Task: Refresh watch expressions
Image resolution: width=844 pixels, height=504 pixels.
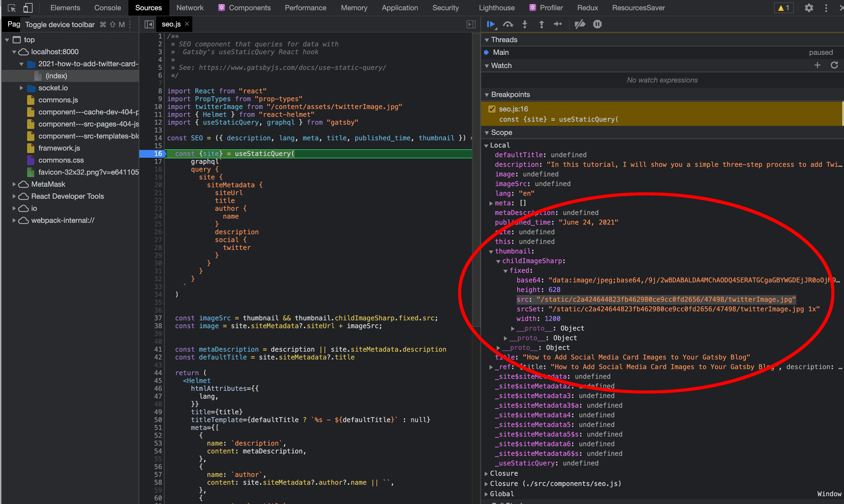Action: [834, 65]
